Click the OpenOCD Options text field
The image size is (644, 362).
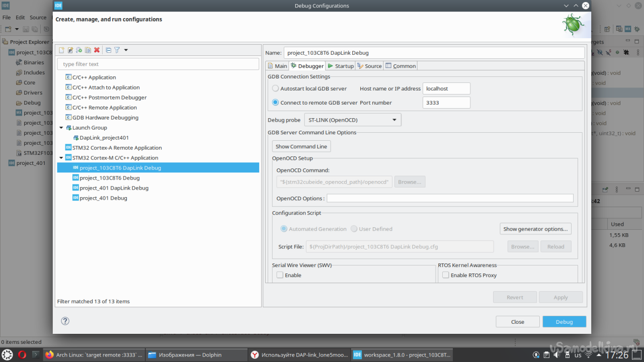450,198
